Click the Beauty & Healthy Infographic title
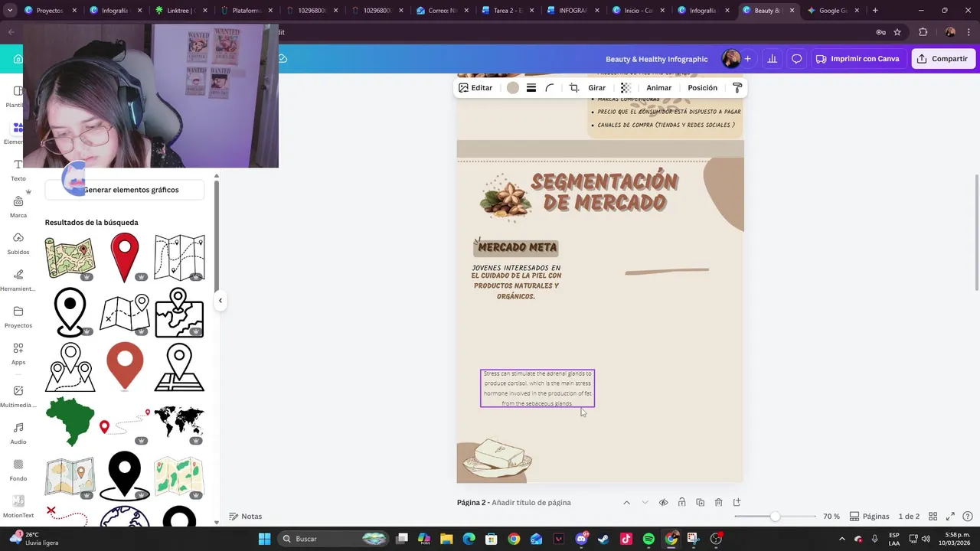980x551 pixels. [x=657, y=59]
